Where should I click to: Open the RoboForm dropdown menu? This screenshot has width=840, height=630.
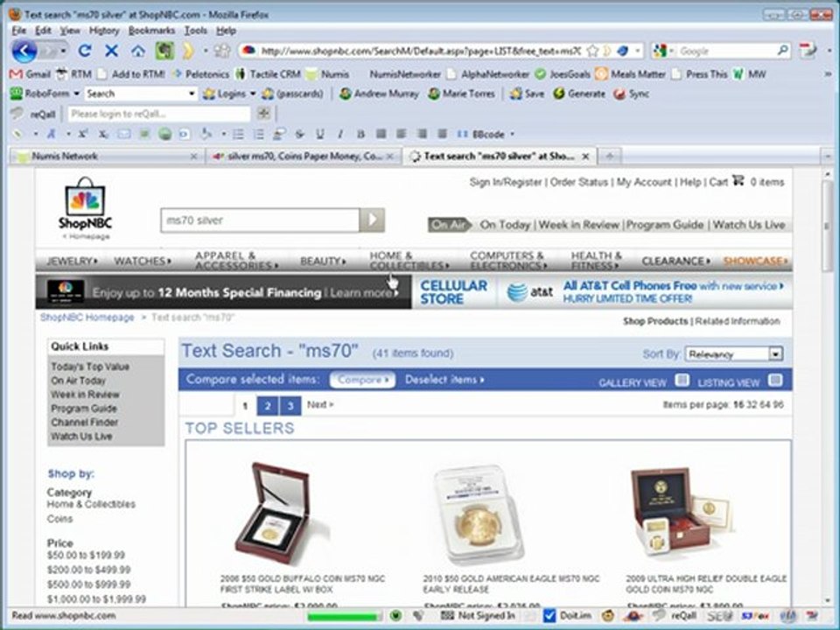[76, 94]
